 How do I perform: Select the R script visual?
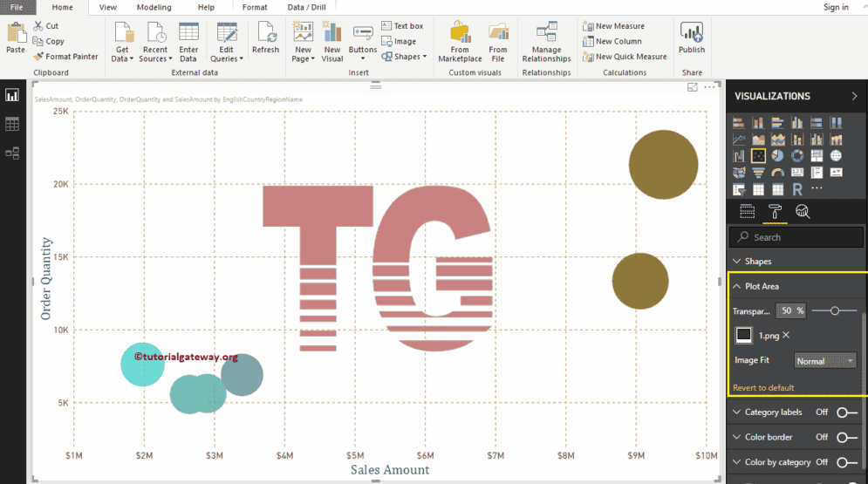pos(797,190)
